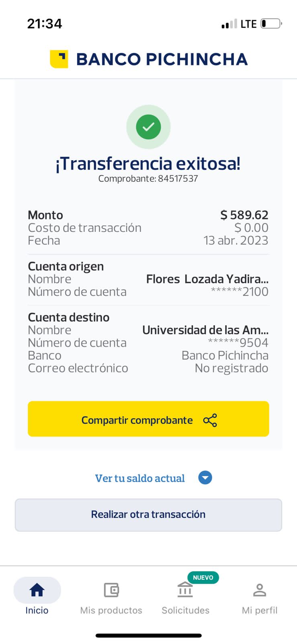The image size is (297, 644).
Task: Tap the green success checkmark icon
Action: click(x=148, y=127)
